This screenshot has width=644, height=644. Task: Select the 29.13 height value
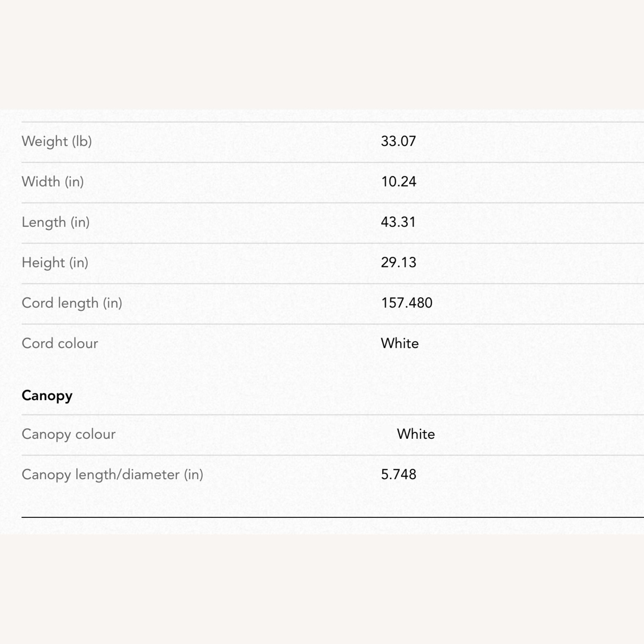tap(398, 262)
